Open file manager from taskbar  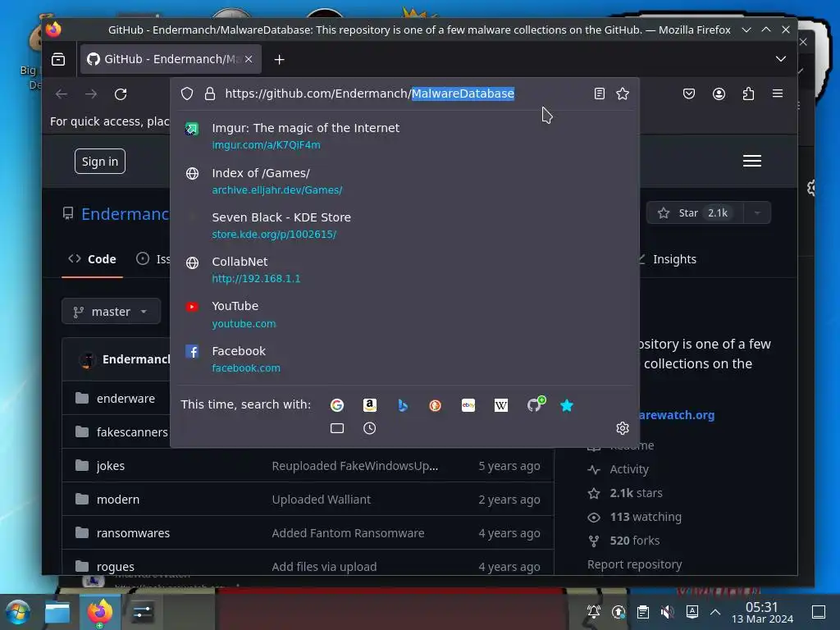[x=57, y=612]
